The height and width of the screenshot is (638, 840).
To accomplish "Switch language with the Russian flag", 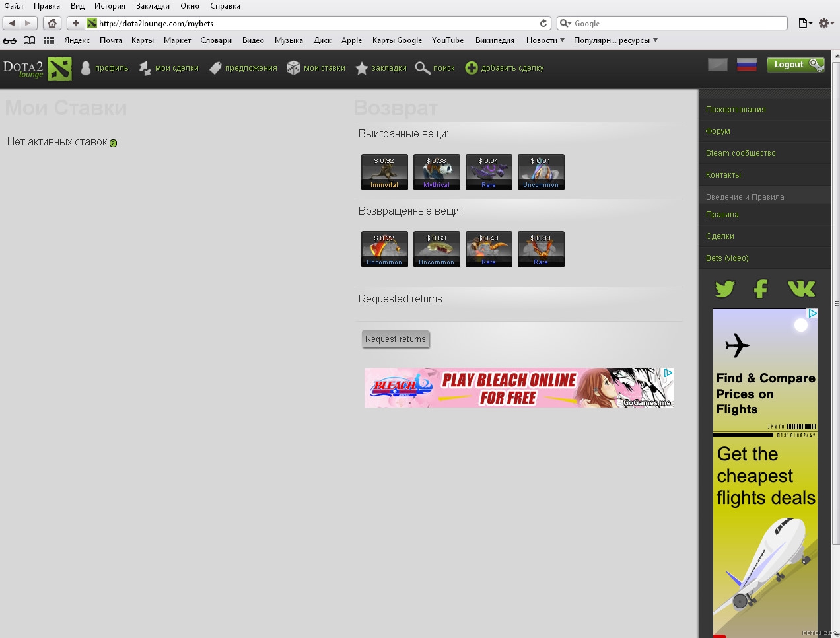I will pos(747,65).
